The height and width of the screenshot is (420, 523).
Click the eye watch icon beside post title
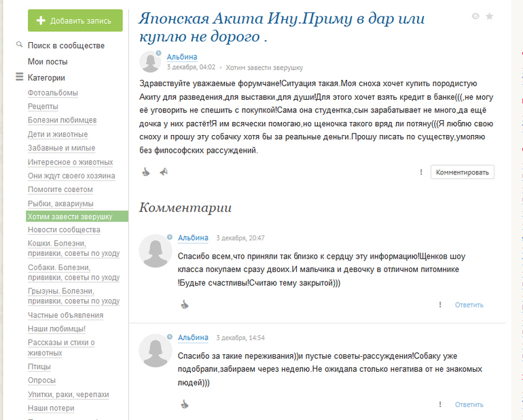475,16
